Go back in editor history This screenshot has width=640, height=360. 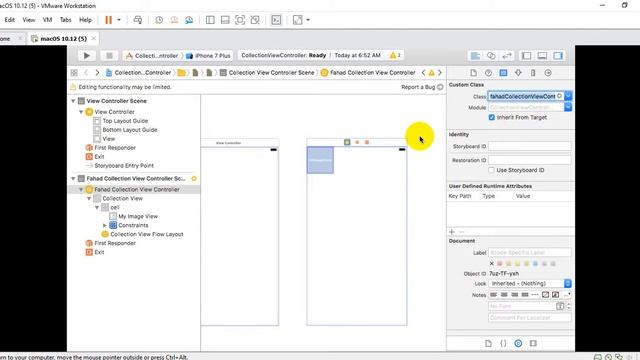(86, 73)
